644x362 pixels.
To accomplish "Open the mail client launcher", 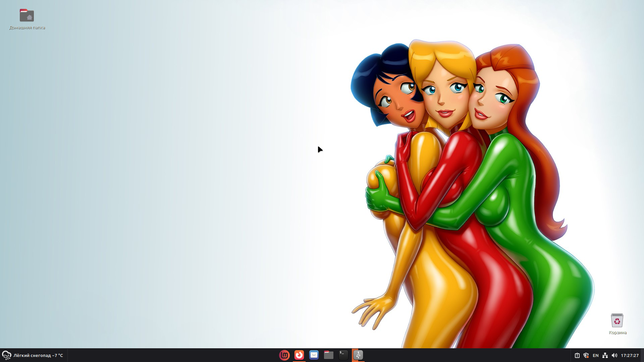I will pos(314,355).
